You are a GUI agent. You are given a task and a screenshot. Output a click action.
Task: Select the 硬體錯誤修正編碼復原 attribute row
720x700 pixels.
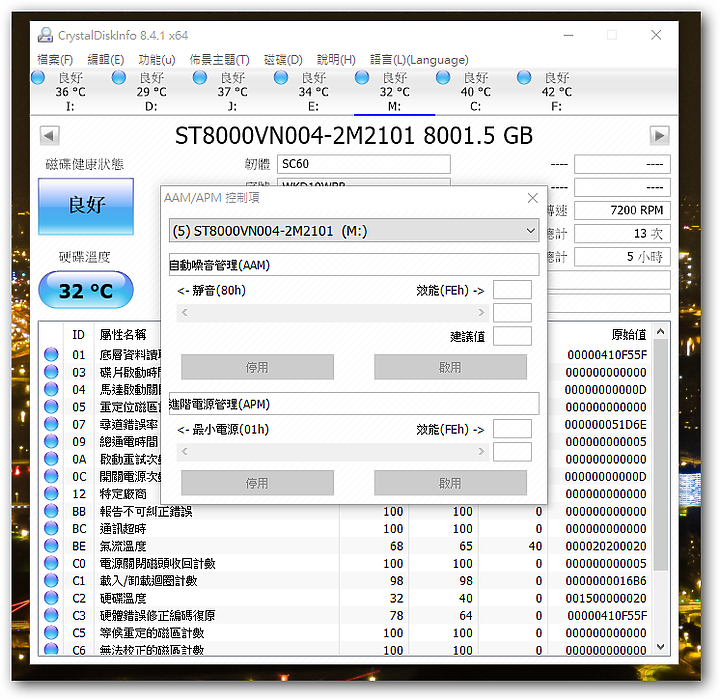346,615
